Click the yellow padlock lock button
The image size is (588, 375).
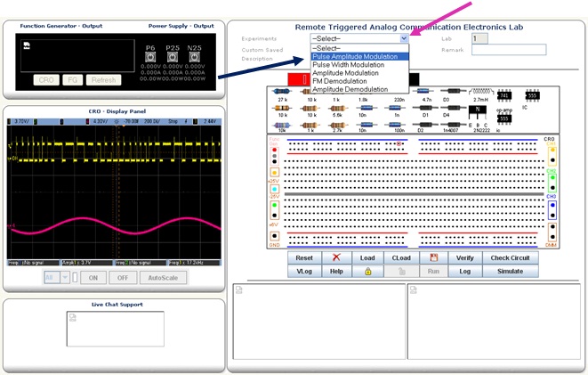368,271
